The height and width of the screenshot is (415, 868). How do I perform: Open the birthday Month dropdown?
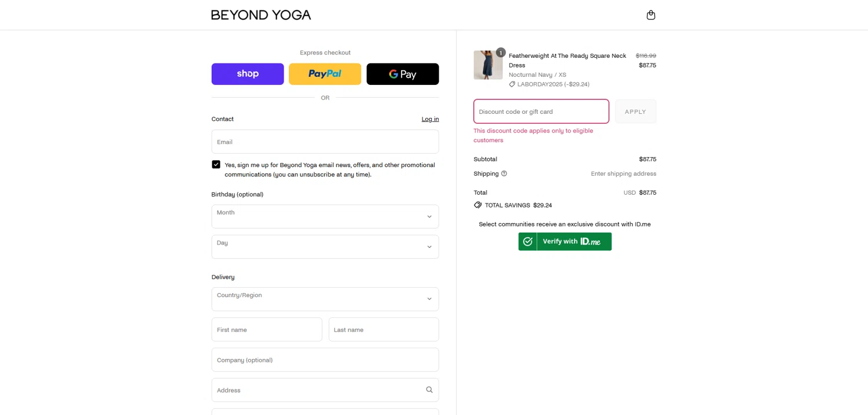[x=325, y=217]
